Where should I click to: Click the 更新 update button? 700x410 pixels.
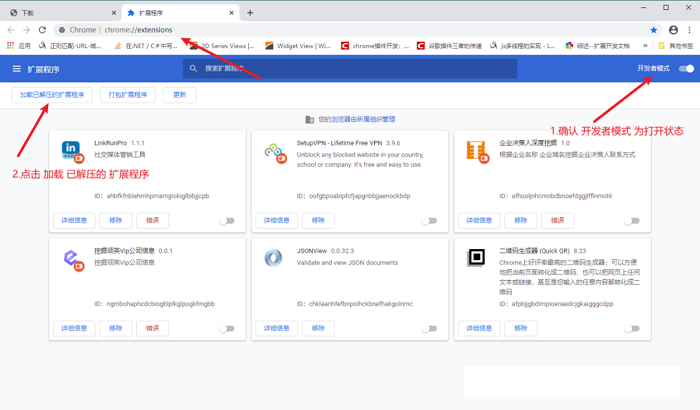[179, 95]
